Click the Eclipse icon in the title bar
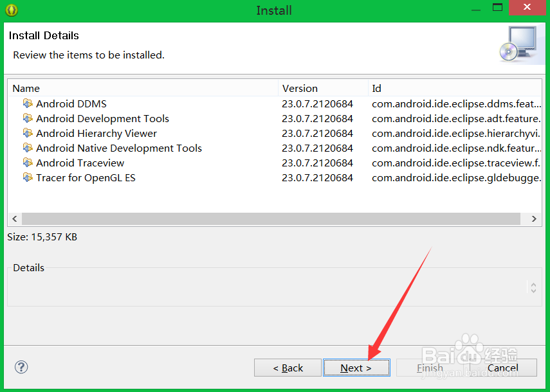 pyautogui.click(x=12, y=10)
